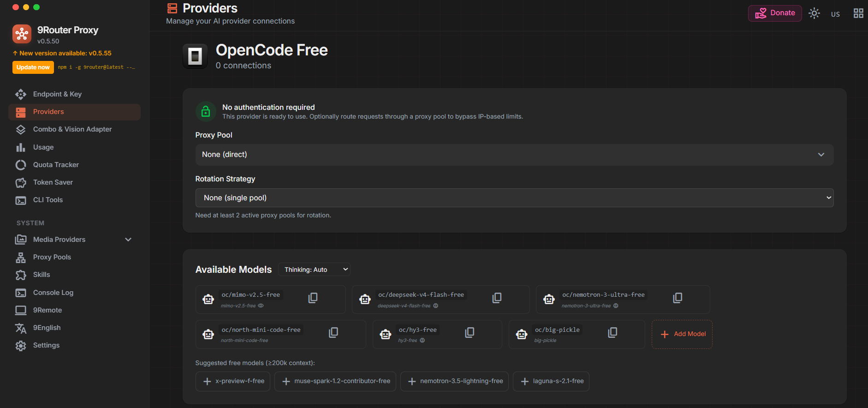This screenshot has width=868, height=408.
Task: Click the Add Model button
Action: (x=682, y=334)
